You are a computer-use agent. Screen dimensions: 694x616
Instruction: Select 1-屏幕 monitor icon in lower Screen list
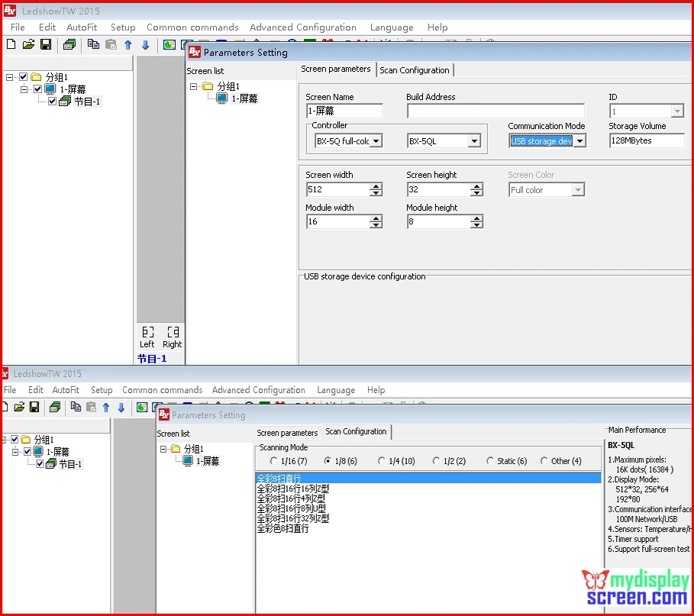(x=188, y=461)
